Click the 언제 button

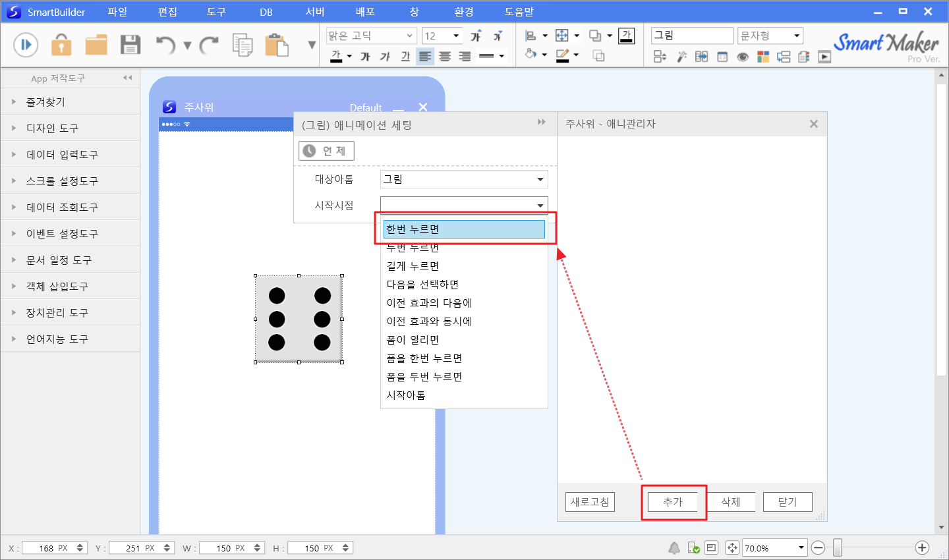(326, 151)
